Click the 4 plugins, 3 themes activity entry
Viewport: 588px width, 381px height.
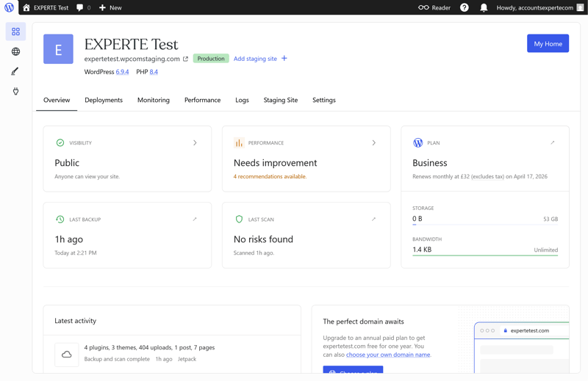(149, 348)
